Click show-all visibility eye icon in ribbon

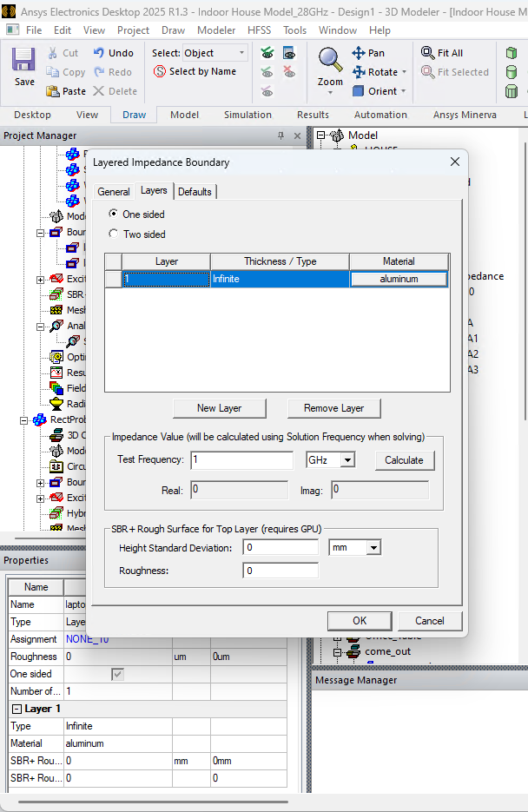click(x=267, y=53)
